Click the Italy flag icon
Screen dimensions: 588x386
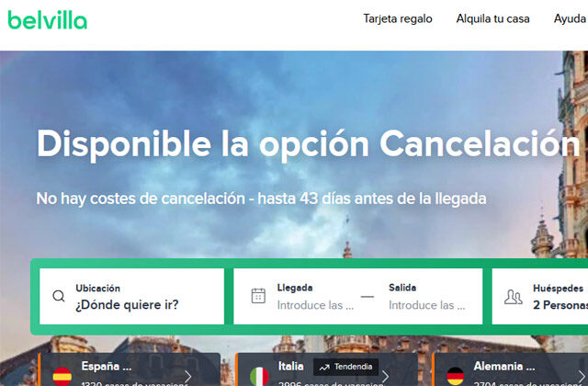tap(260, 375)
